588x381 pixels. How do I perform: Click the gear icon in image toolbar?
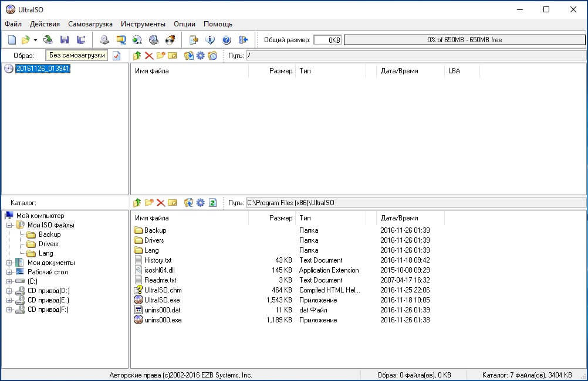tap(201, 56)
